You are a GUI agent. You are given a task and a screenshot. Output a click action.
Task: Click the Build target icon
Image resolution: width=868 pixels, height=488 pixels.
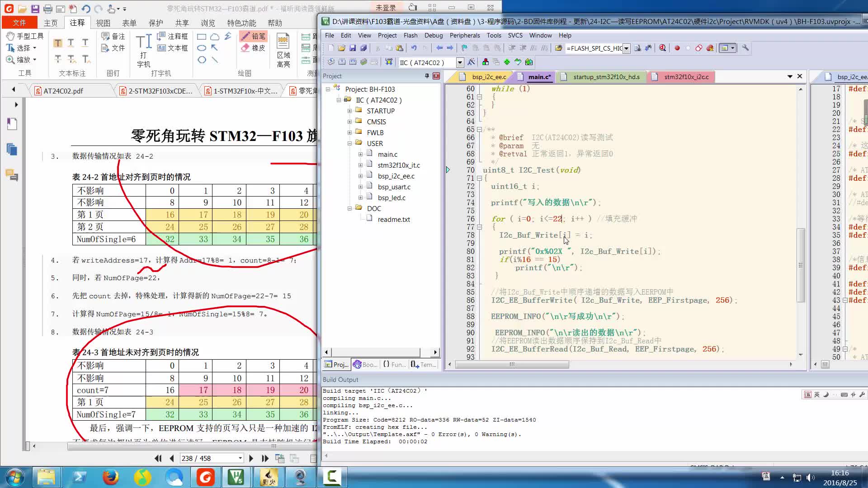pos(342,62)
